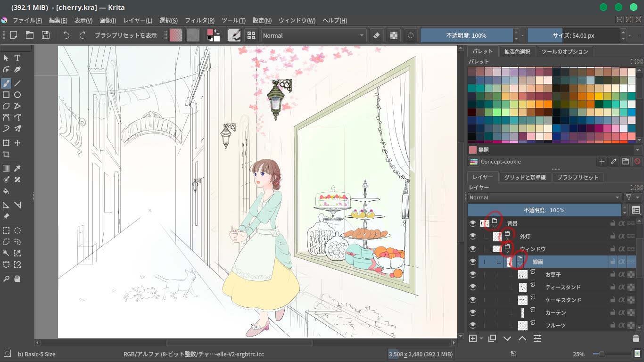The height and width of the screenshot is (362, 644).
Task: Adjust the brush 不透明度 slider in toolbar
Action: (466, 35)
